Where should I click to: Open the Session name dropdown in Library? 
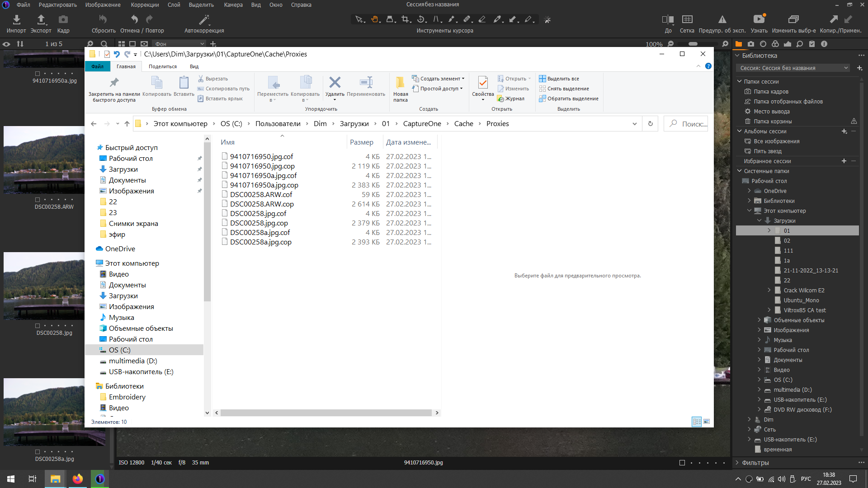click(793, 68)
